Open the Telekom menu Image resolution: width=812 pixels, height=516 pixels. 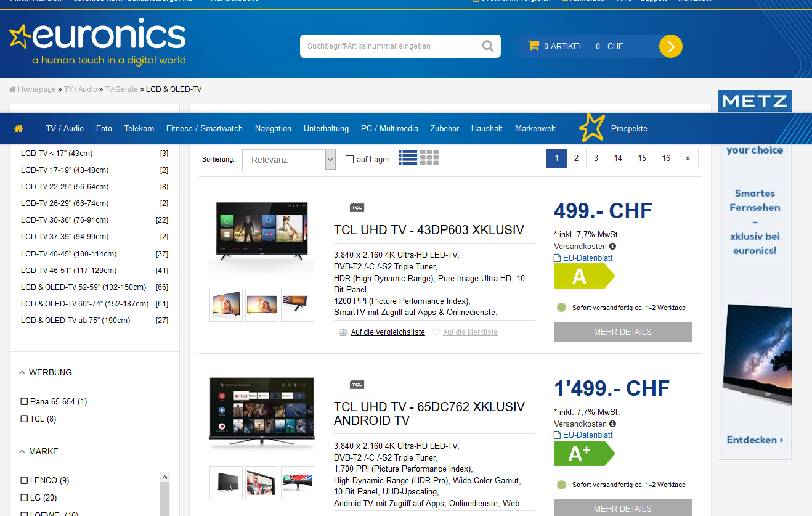[139, 128]
